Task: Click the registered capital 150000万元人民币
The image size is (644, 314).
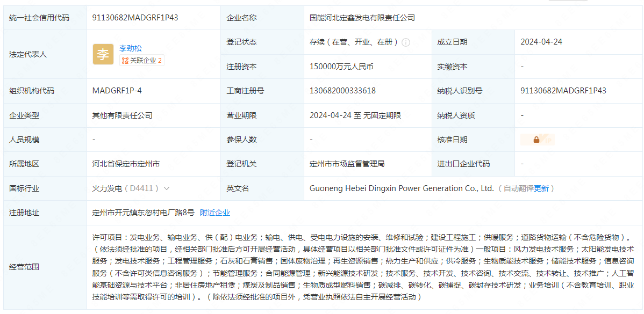Action: (x=341, y=67)
